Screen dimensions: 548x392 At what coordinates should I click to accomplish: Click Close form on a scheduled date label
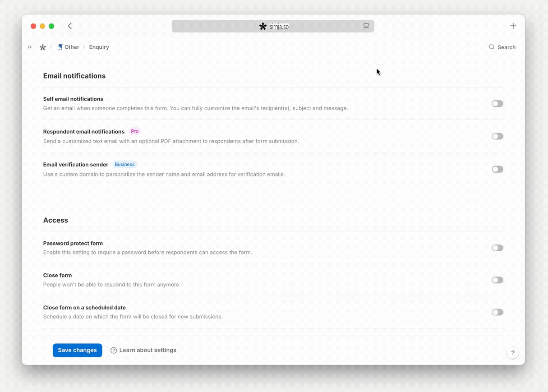[84, 308]
